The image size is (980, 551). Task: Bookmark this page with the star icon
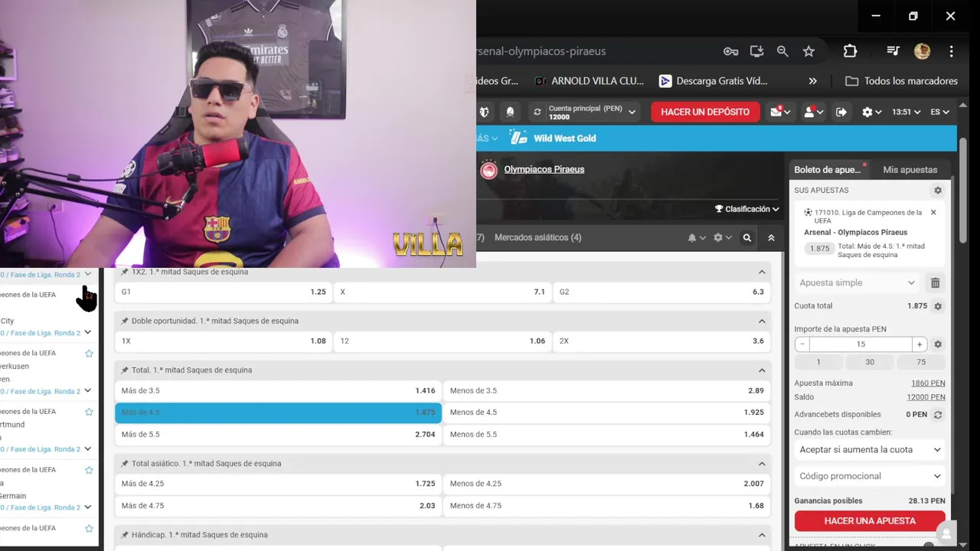point(808,51)
